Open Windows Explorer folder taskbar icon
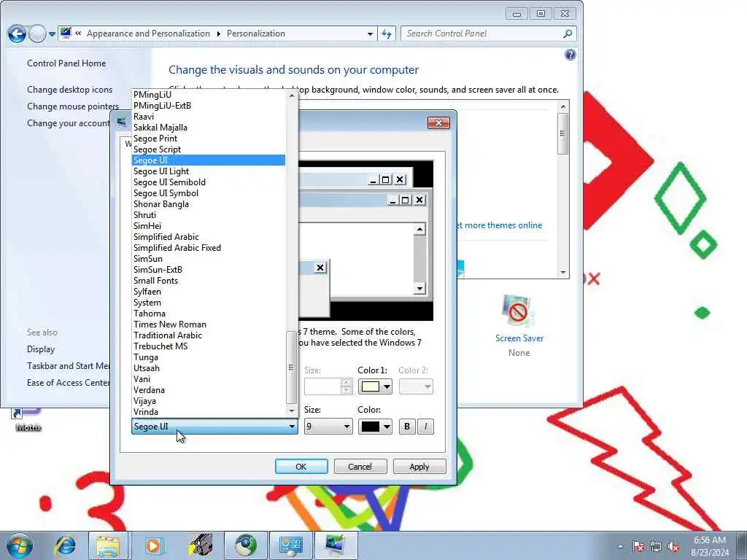This screenshot has width=747, height=560. coord(109,545)
